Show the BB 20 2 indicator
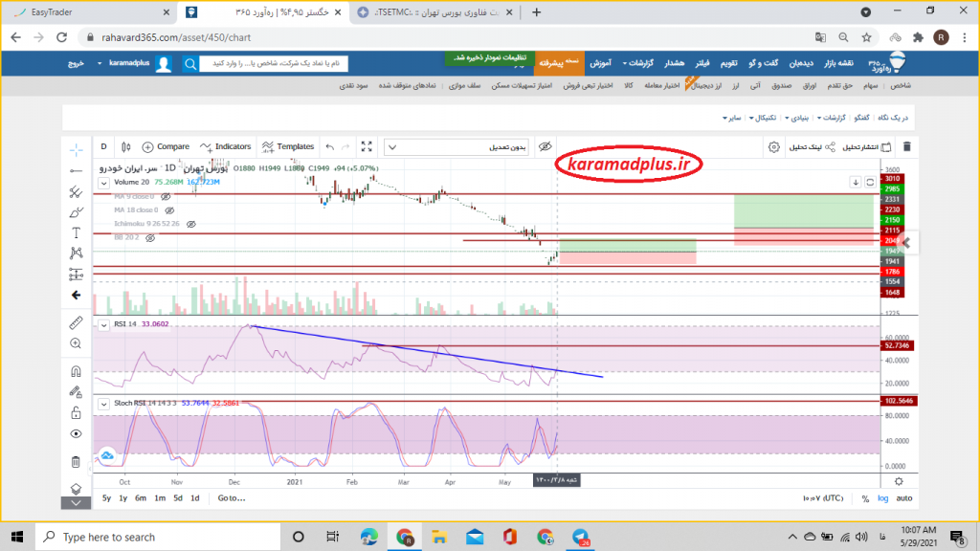The width and height of the screenshot is (980, 551). pyautogui.click(x=150, y=238)
